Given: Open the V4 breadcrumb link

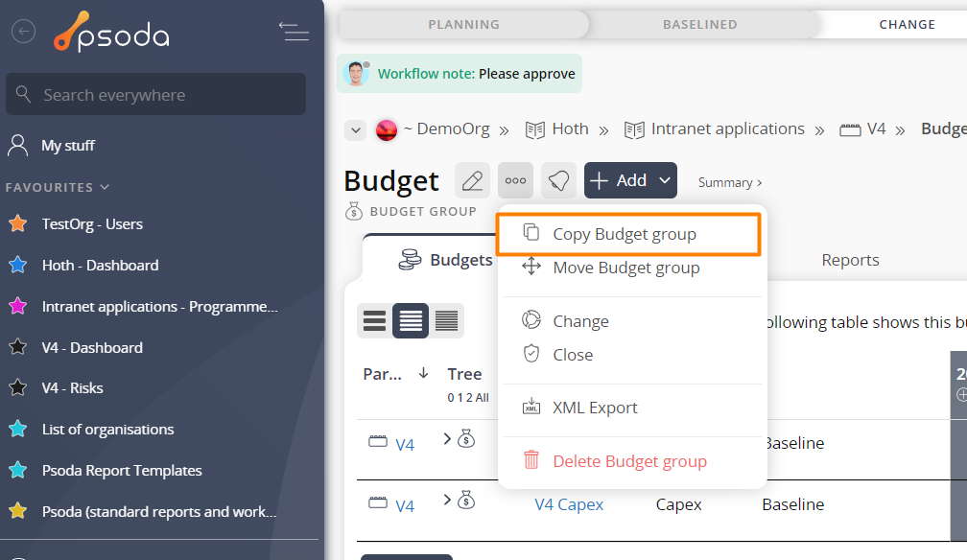Looking at the screenshot, I should click(876, 128).
